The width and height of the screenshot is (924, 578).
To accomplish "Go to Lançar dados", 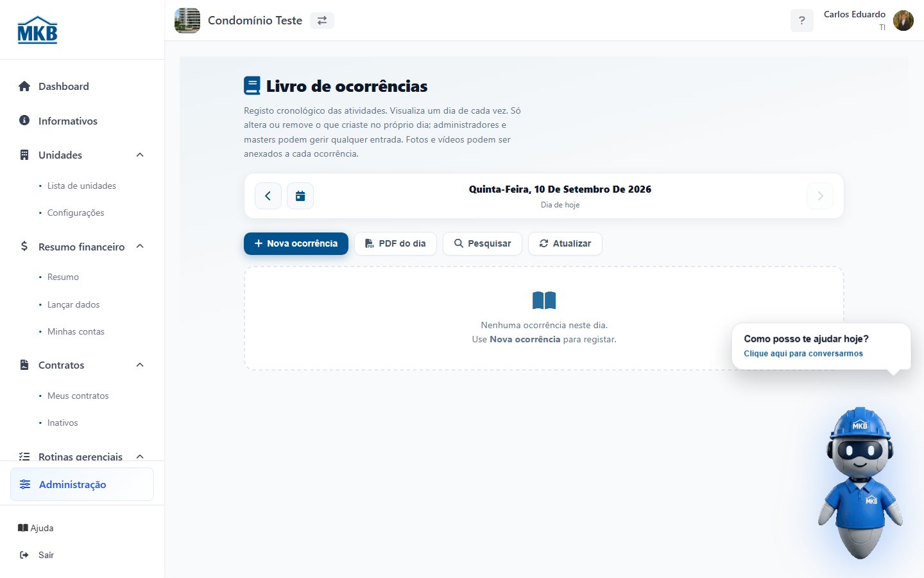I will click(x=74, y=304).
